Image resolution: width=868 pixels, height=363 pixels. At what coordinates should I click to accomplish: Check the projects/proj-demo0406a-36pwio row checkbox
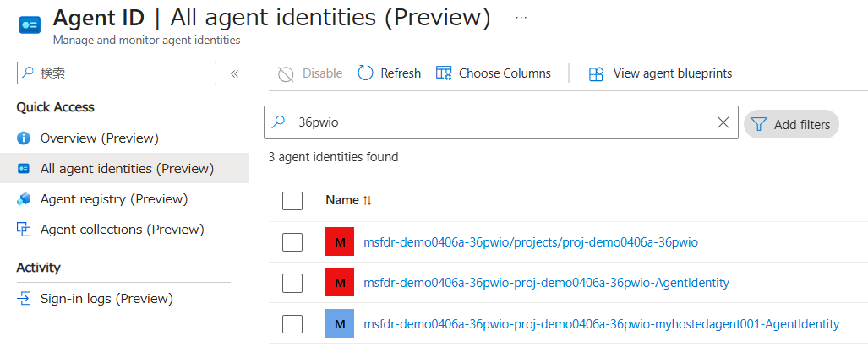coord(292,242)
